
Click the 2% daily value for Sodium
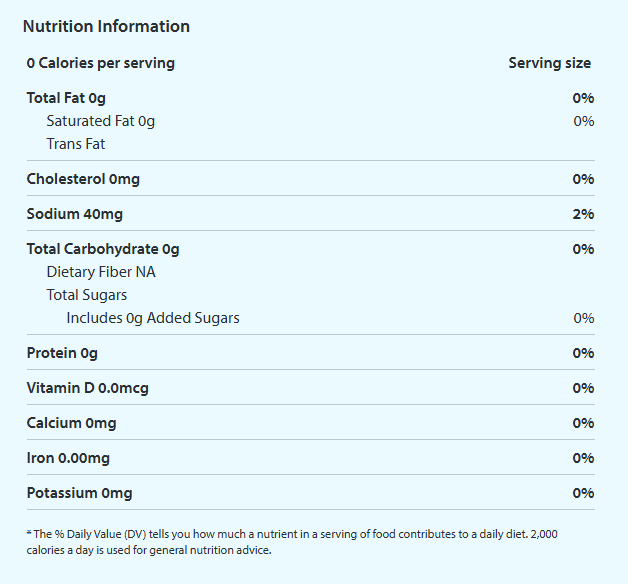pos(583,214)
